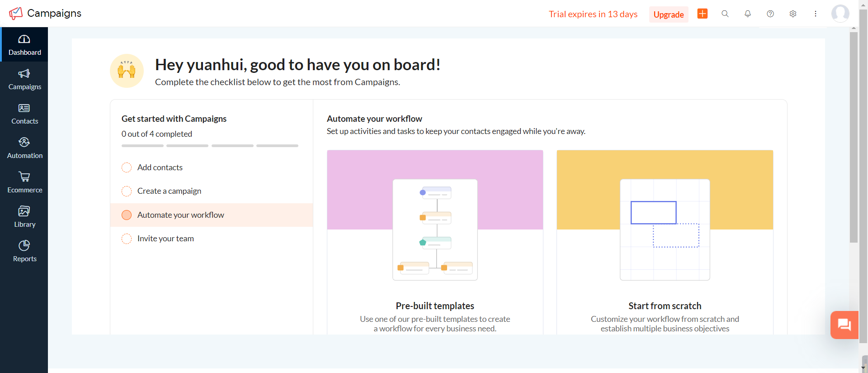Open the Ecommerce sidebar section
Image resolution: width=868 pixels, height=373 pixels.
click(24, 182)
